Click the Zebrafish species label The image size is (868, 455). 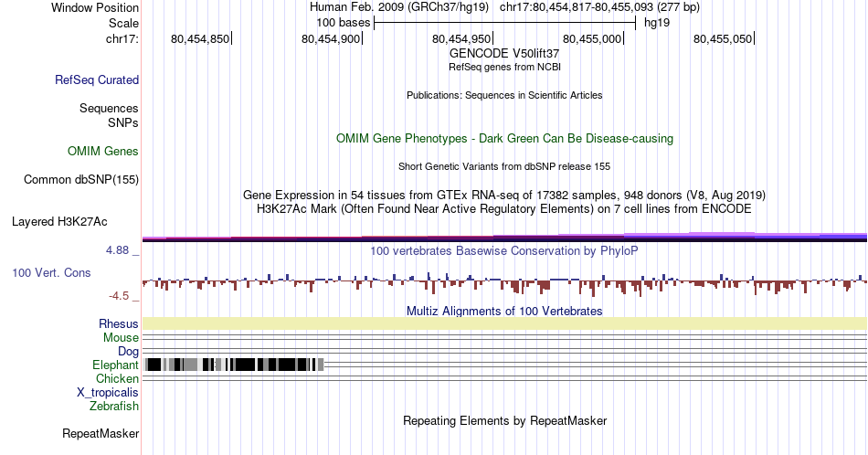[114, 406]
